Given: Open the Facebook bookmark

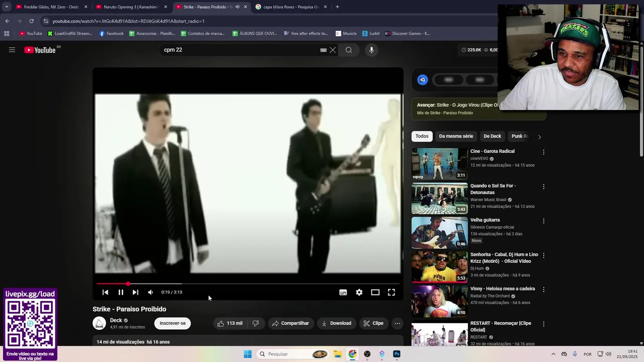Looking at the screenshot, I should [x=111, y=34].
